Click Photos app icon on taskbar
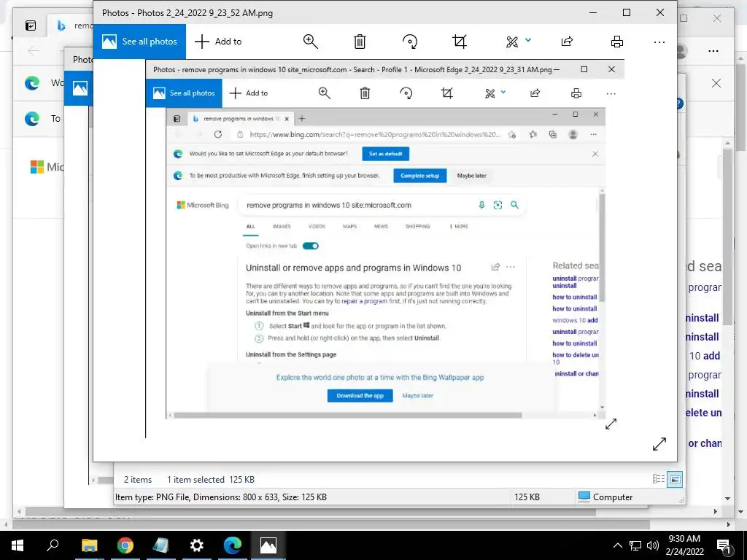Screen dimensions: 747x560 pyautogui.click(x=268, y=545)
